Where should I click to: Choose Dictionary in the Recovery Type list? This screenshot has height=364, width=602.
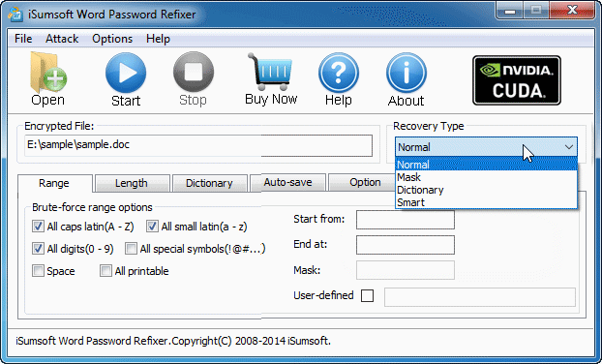(486, 190)
